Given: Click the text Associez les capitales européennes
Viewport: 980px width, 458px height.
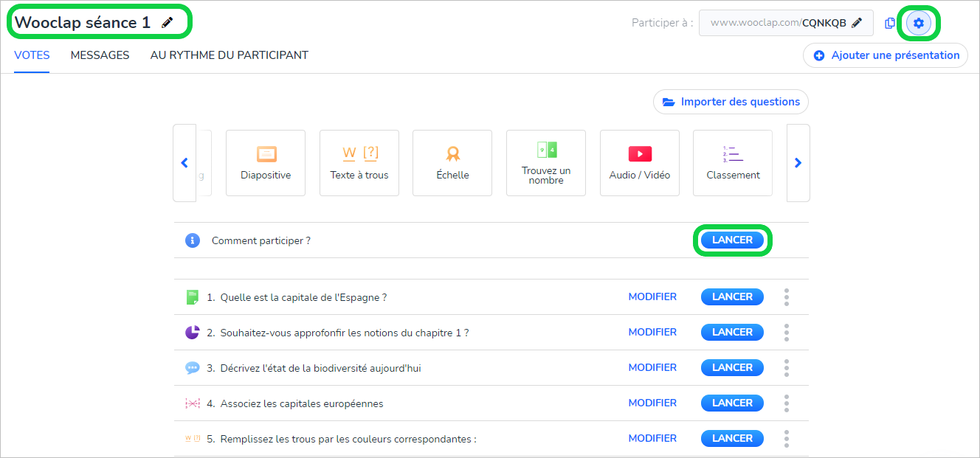Looking at the screenshot, I should pos(302,404).
